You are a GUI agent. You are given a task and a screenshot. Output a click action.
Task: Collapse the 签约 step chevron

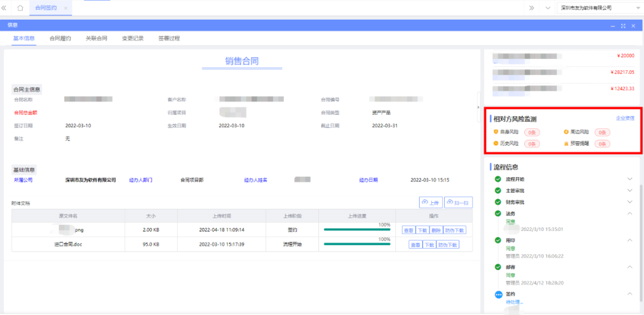630,294
